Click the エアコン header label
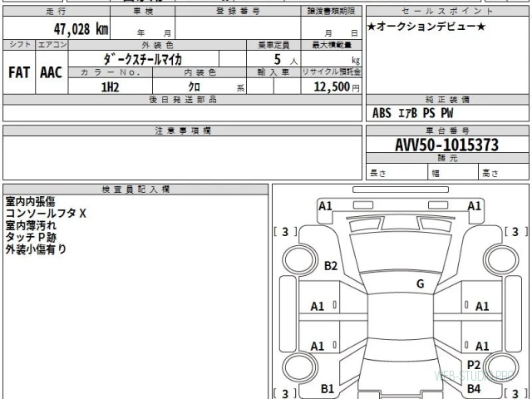Screen dimensions: 532x399 [52, 45]
